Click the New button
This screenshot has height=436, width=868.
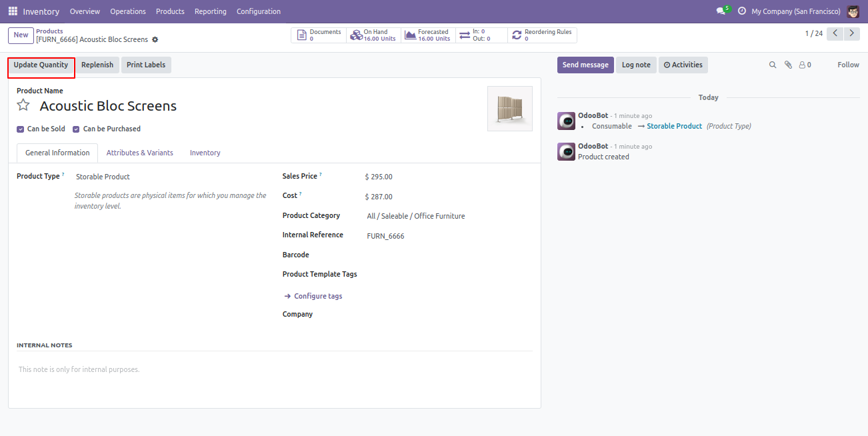point(21,35)
